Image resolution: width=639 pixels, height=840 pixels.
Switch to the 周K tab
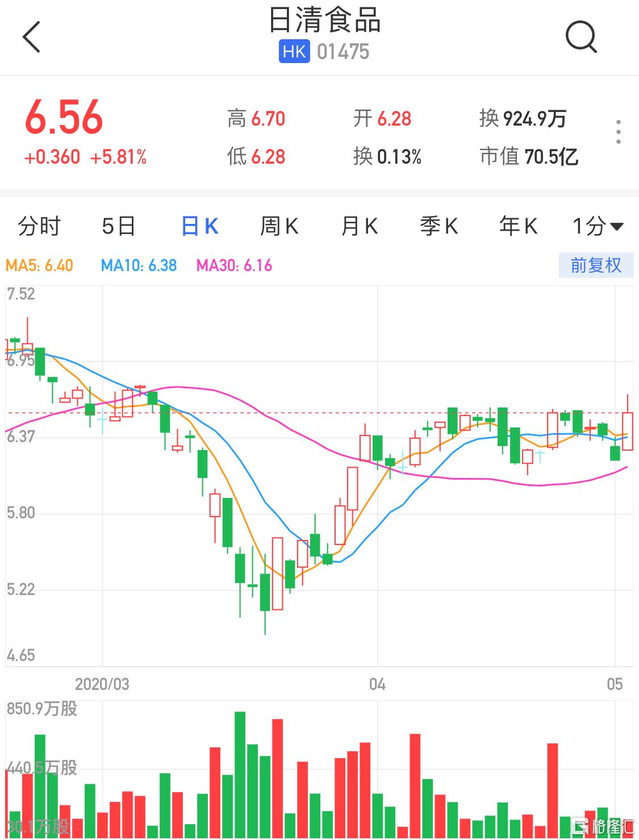[279, 226]
